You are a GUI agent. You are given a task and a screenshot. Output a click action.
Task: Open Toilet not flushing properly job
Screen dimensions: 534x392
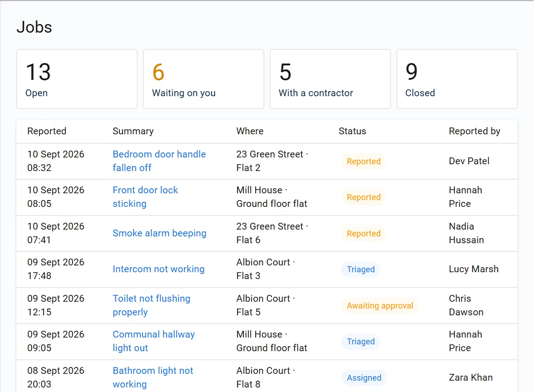click(152, 305)
